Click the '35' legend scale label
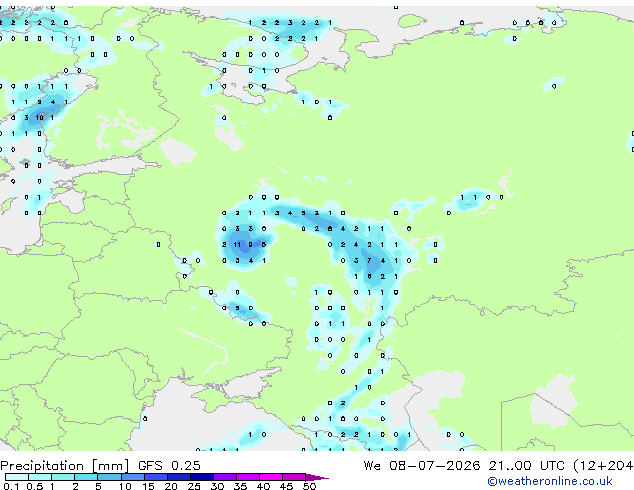 click(240, 486)
